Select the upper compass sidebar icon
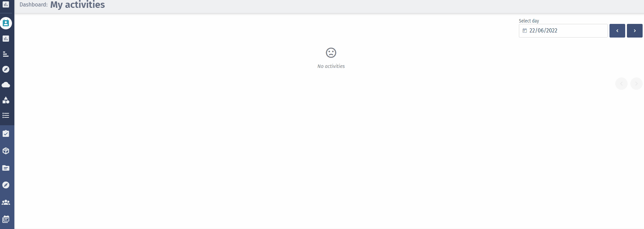The width and height of the screenshot is (644, 229). tap(6, 69)
